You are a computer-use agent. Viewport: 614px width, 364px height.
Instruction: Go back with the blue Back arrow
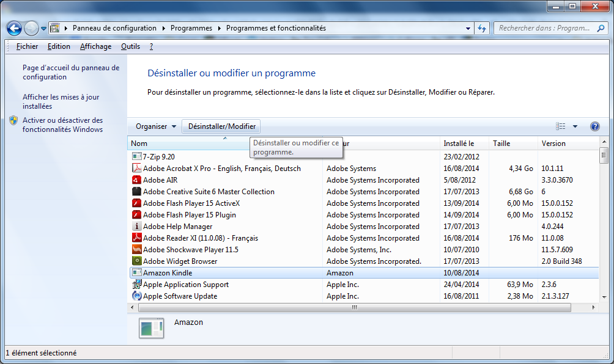[x=14, y=28]
